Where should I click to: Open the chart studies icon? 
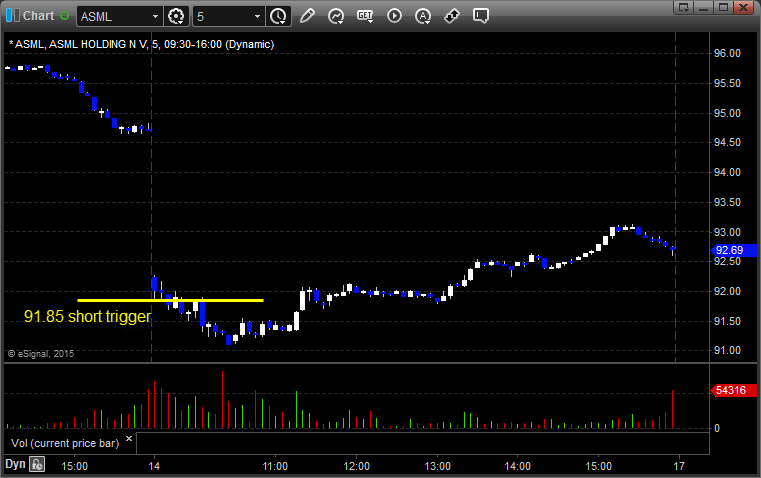tap(336, 16)
